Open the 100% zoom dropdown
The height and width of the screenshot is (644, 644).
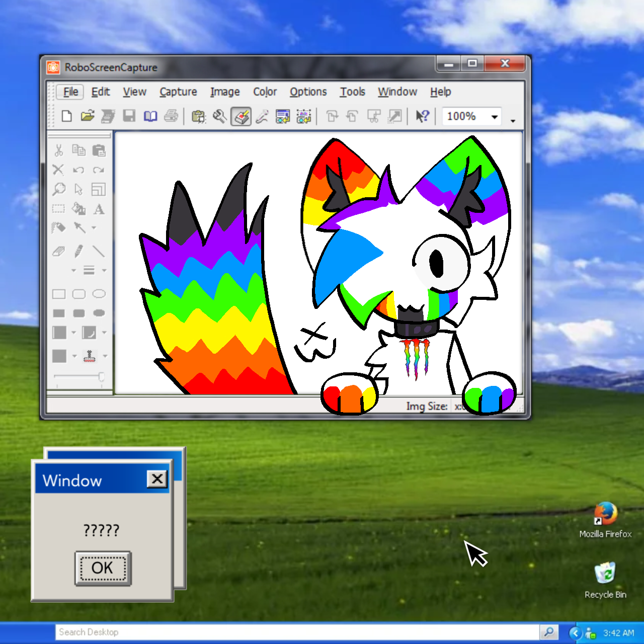pyautogui.click(x=495, y=117)
